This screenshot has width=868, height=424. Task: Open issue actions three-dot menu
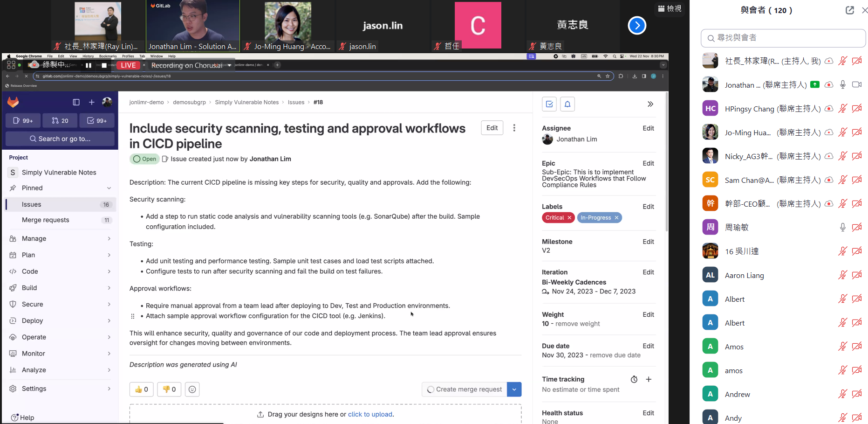[514, 128]
